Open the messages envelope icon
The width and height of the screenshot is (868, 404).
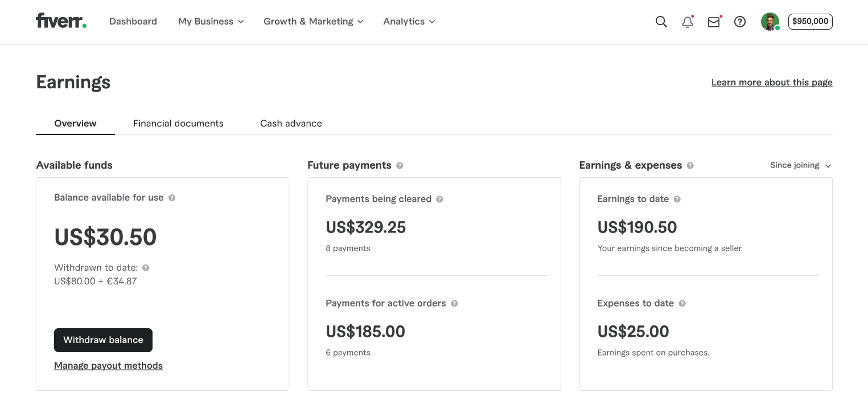pos(714,22)
